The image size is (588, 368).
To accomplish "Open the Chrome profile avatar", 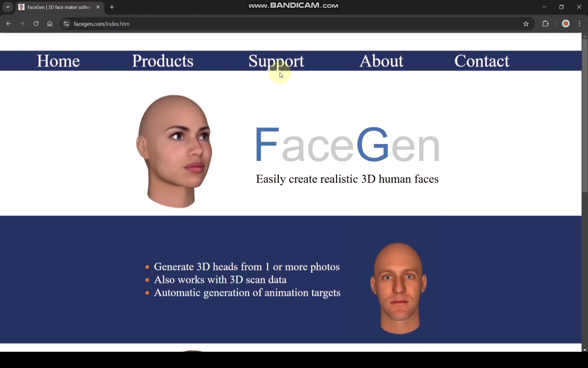I will pyautogui.click(x=566, y=24).
